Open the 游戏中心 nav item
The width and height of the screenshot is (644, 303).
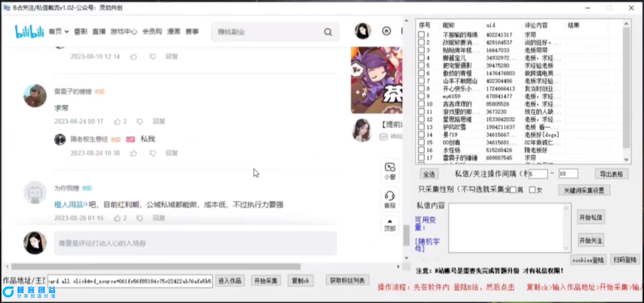tap(123, 32)
